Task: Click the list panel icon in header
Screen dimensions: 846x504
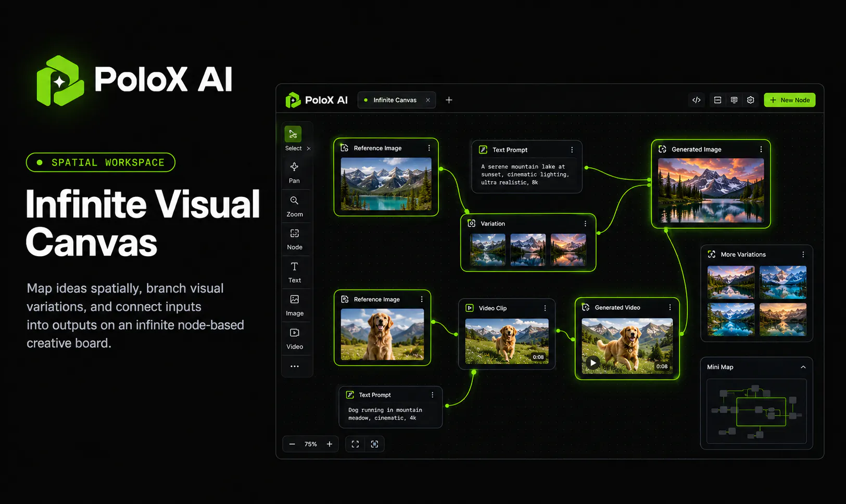Action: 734,100
